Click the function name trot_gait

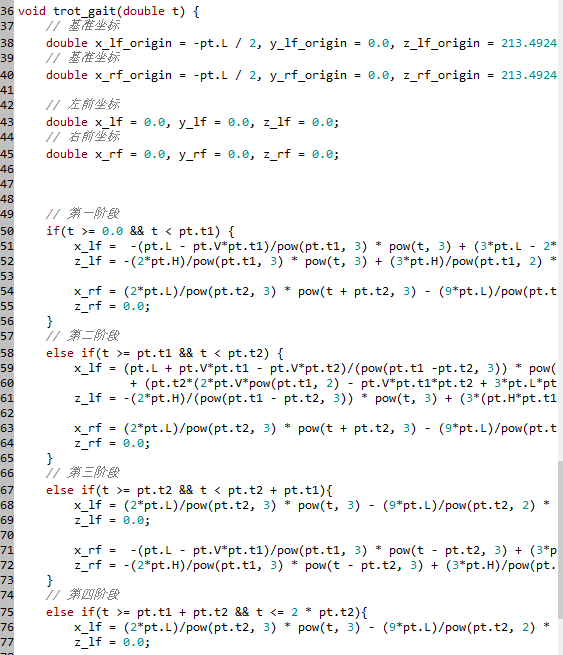pyautogui.click(x=84, y=11)
